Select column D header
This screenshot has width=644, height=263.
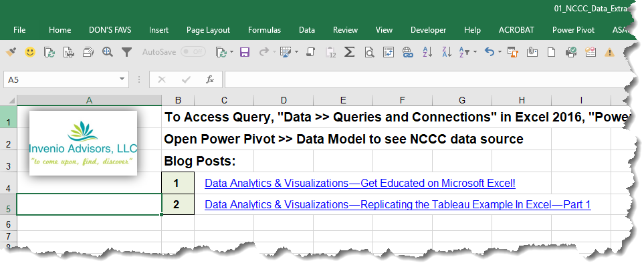[284, 100]
